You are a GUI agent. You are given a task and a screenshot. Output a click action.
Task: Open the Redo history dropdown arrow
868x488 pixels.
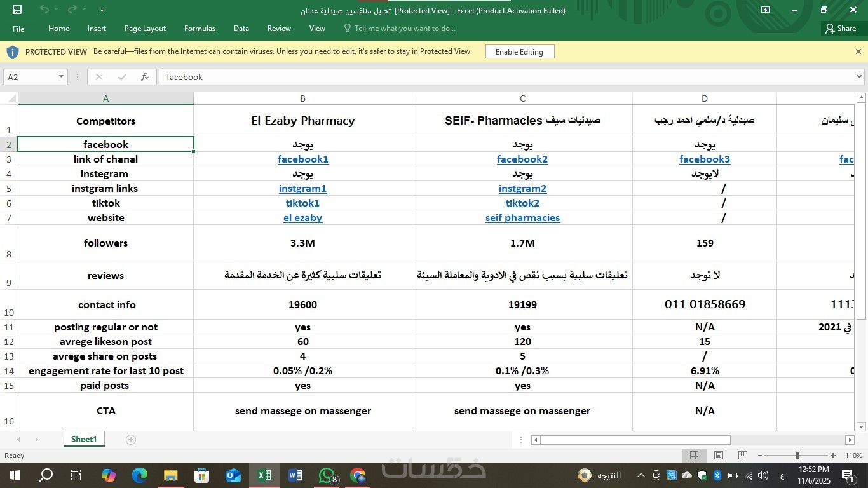click(83, 10)
